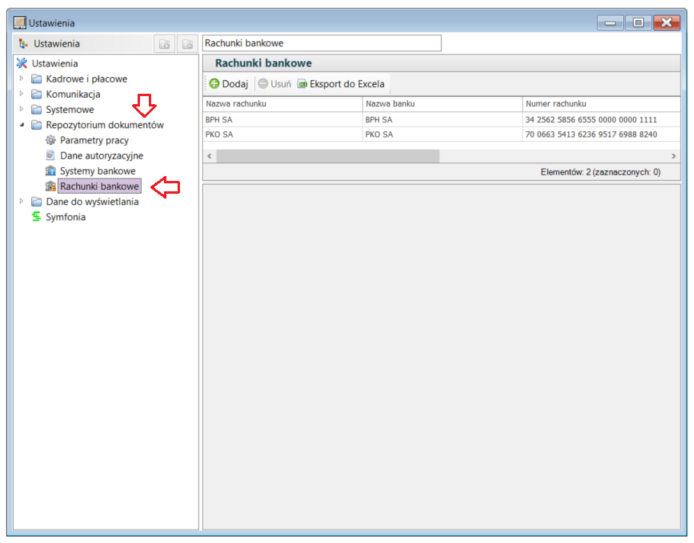
Task: Click the Elementów: 2 status text
Action: click(600, 172)
